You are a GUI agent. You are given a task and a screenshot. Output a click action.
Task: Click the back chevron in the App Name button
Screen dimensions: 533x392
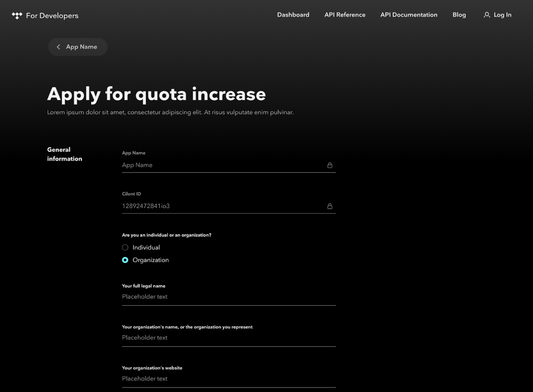(x=59, y=47)
